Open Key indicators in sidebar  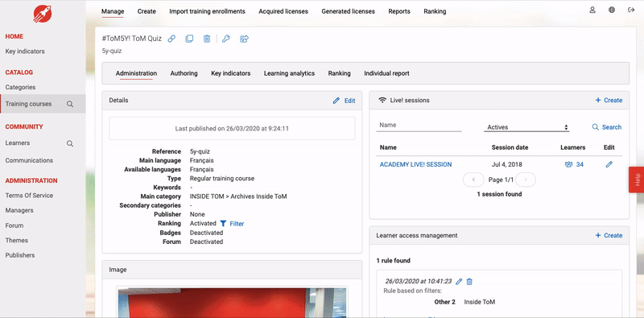(x=25, y=52)
